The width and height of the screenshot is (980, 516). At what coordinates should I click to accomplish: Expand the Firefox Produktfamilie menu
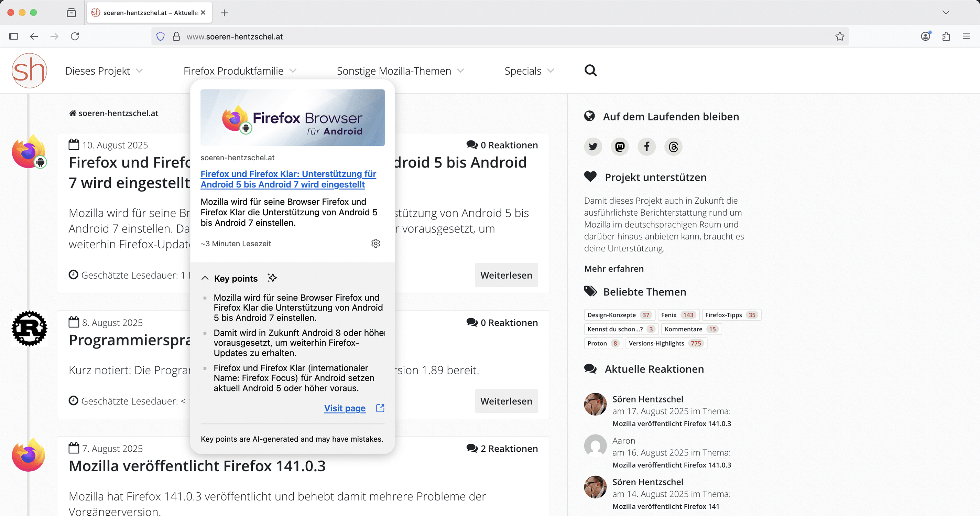pos(240,71)
